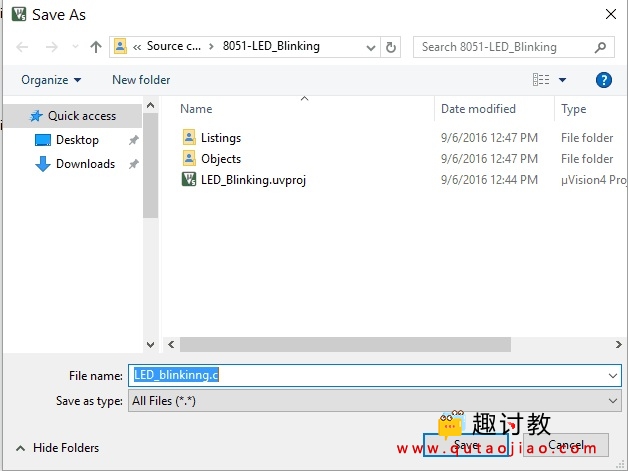Click the Quick access star icon
The height and width of the screenshot is (471, 628).
[x=36, y=116]
